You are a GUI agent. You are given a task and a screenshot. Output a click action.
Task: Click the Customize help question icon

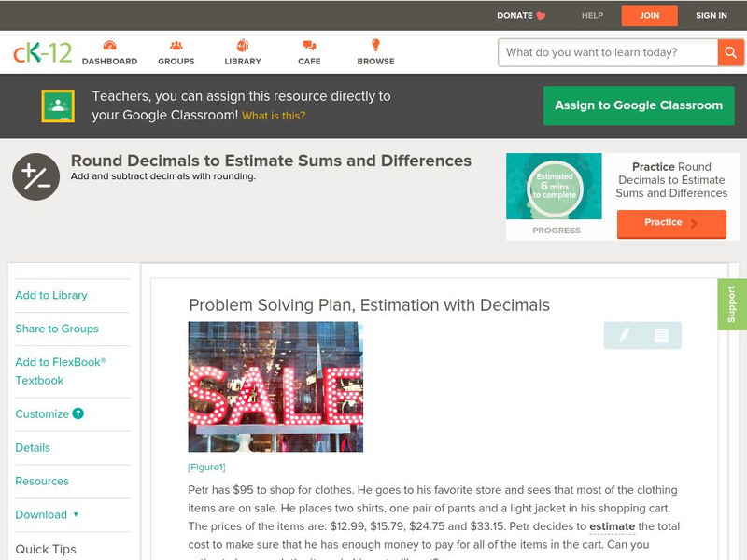pos(78,413)
